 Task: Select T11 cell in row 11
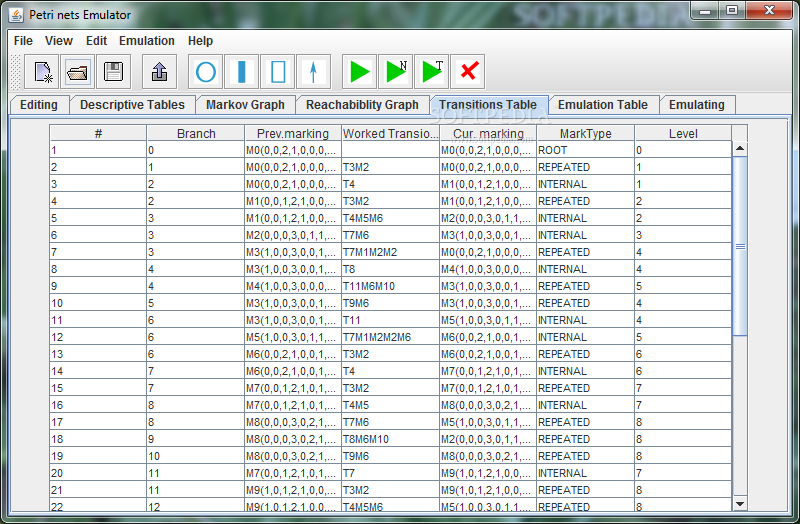(390, 320)
